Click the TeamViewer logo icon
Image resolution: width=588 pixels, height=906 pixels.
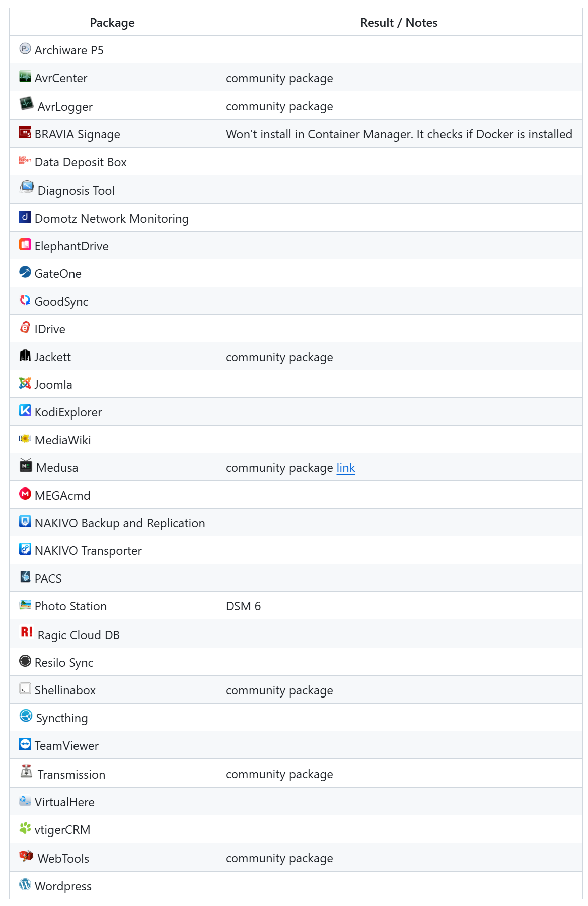[25, 744]
